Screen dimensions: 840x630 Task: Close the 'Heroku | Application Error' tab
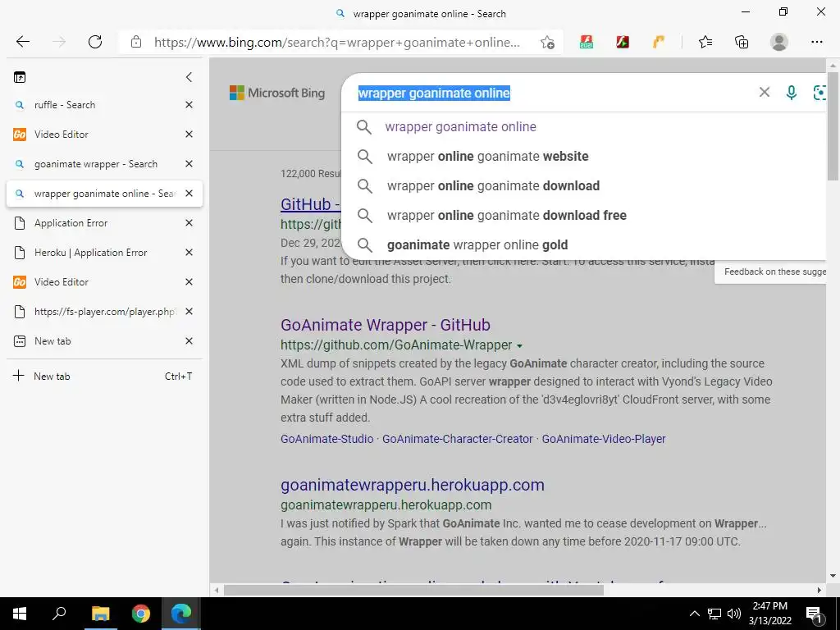click(189, 253)
